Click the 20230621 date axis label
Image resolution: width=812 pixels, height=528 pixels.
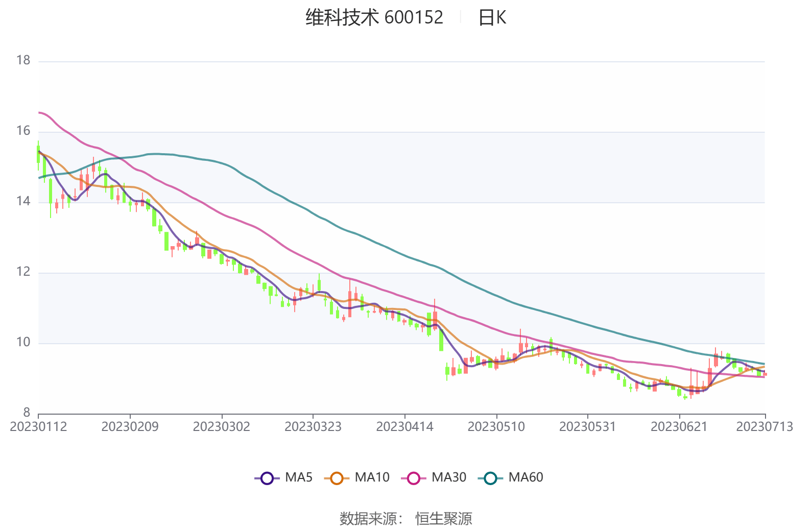pyautogui.click(x=679, y=426)
